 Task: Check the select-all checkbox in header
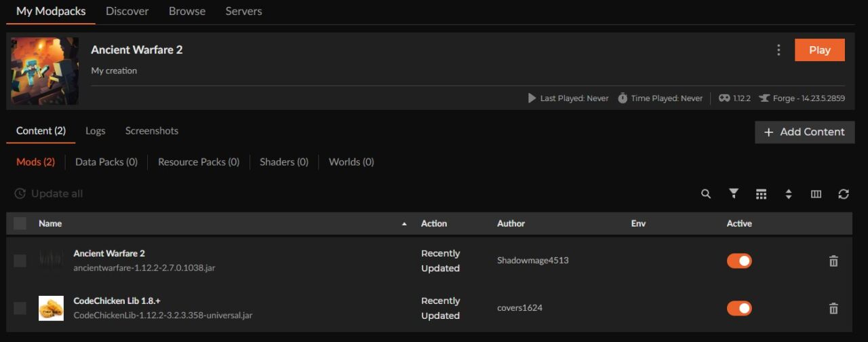coord(20,223)
